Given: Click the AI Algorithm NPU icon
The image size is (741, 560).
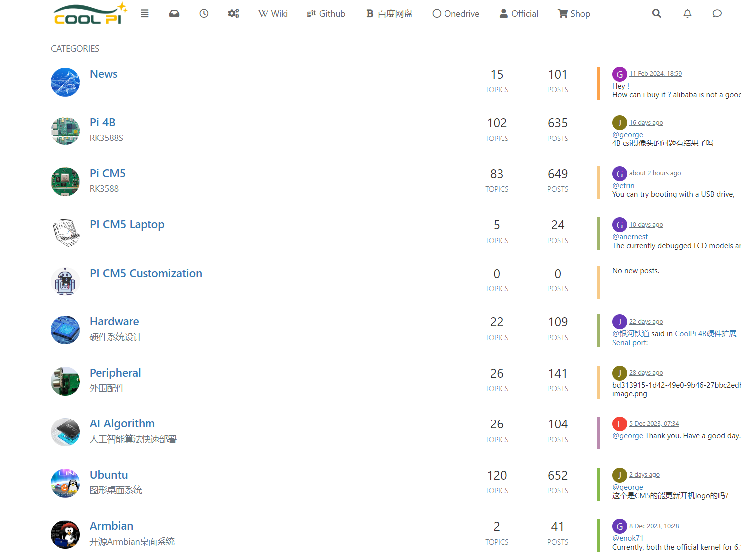Looking at the screenshot, I should click(65, 432).
